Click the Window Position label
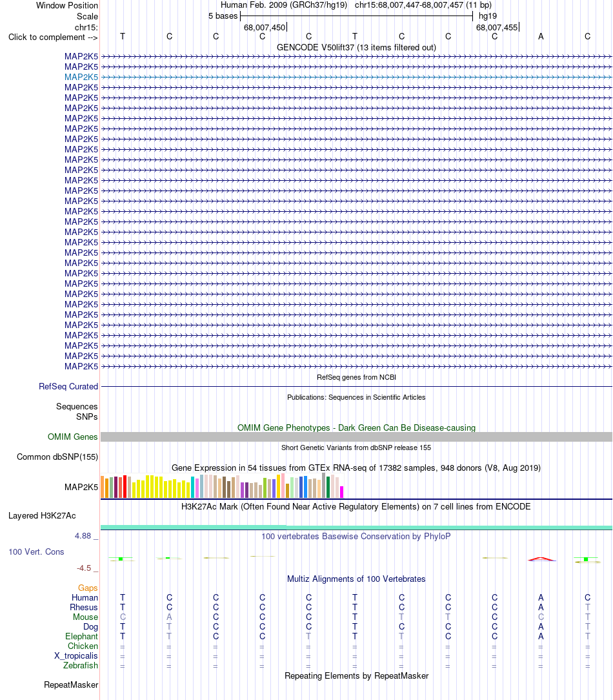 (67, 5)
